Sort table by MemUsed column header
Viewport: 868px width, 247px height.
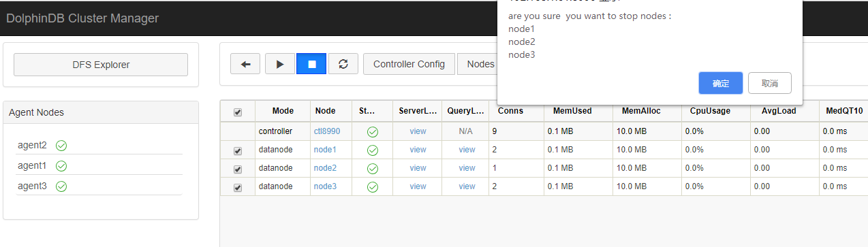coord(572,111)
